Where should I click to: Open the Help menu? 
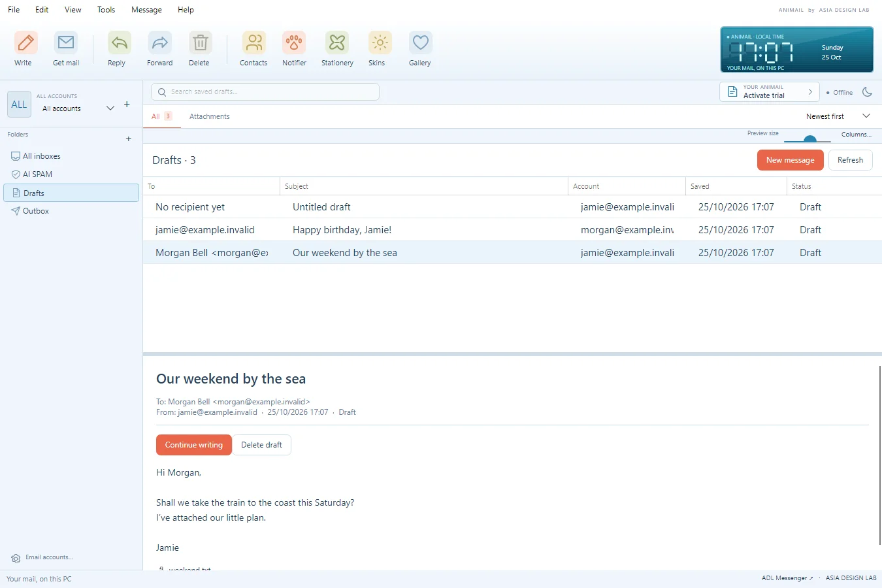pos(186,10)
